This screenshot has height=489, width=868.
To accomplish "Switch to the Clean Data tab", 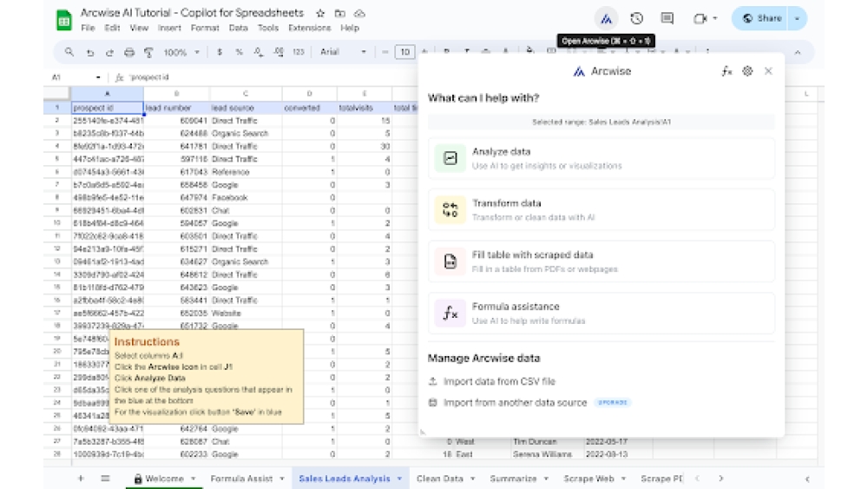I will point(439,479).
